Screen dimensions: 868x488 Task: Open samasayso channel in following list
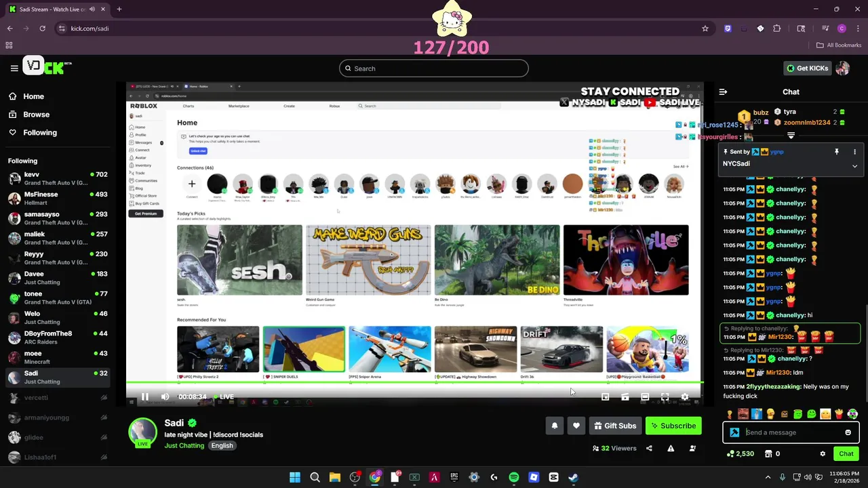click(58, 218)
